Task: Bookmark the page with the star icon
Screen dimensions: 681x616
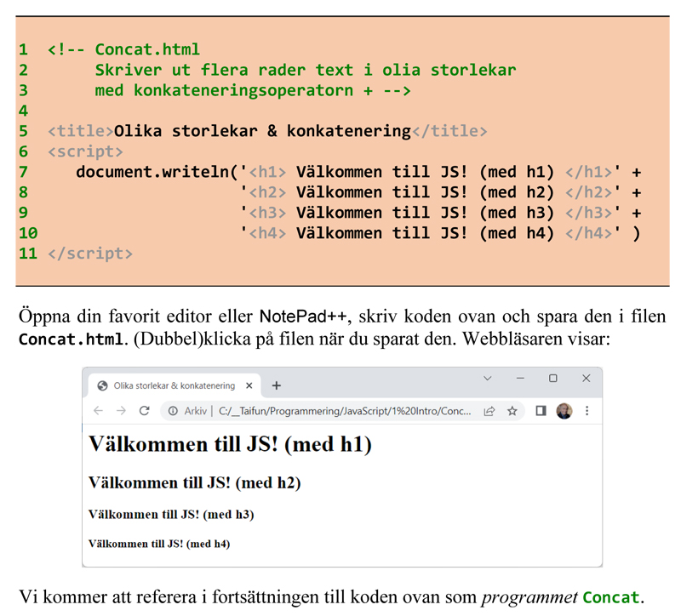Action: pos(512,411)
